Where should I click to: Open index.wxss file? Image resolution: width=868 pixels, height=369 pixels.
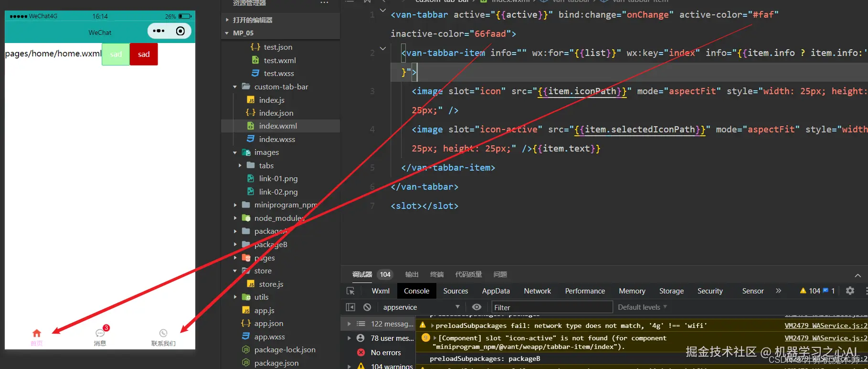coord(277,139)
